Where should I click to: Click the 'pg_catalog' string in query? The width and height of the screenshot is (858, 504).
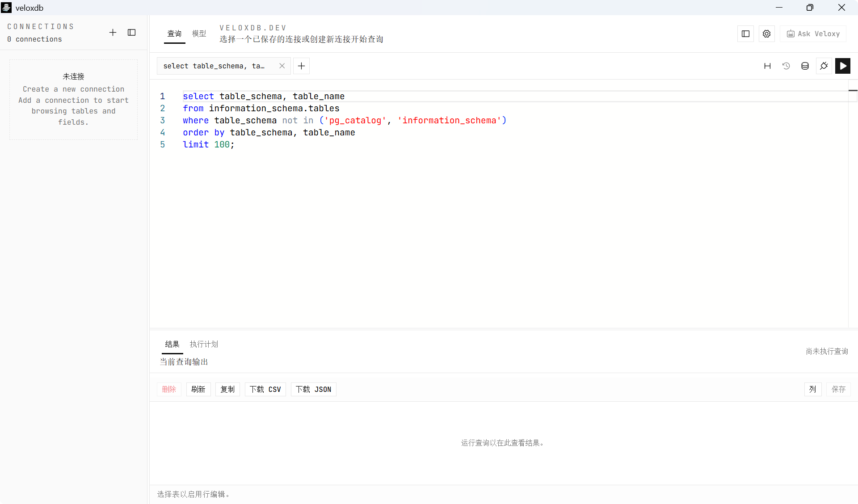pos(355,121)
